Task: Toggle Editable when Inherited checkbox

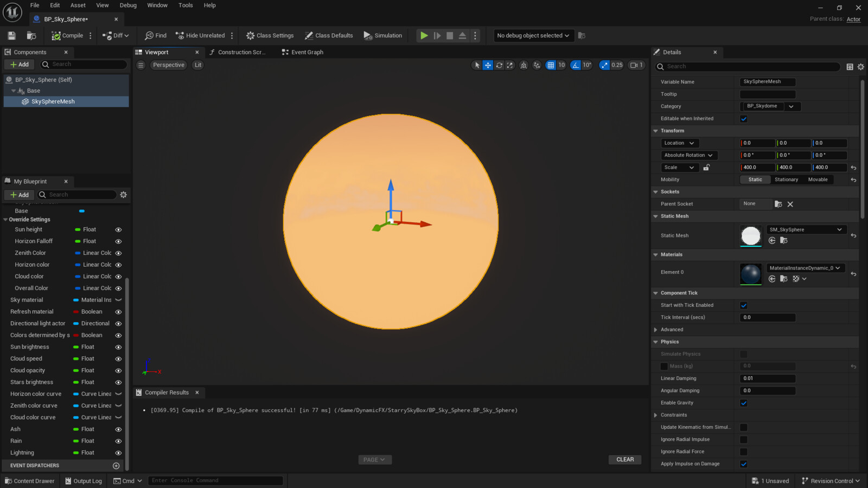Action: [x=744, y=119]
